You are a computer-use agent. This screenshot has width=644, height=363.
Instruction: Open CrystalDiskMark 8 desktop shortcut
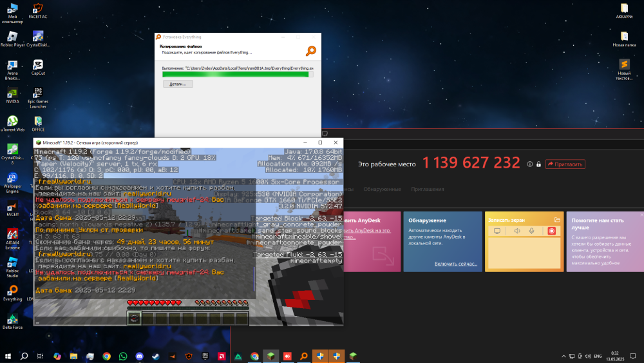12,155
